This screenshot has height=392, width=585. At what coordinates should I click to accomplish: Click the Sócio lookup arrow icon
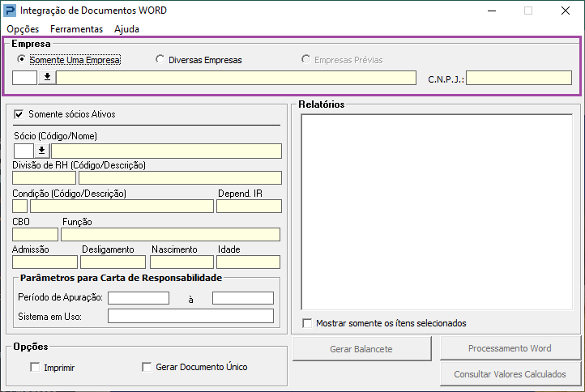[x=42, y=151]
